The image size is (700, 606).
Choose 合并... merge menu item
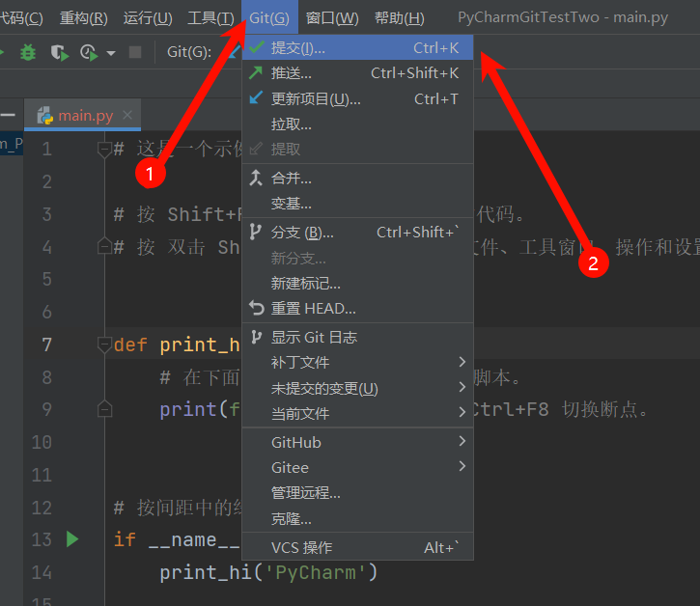[x=357, y=179]
